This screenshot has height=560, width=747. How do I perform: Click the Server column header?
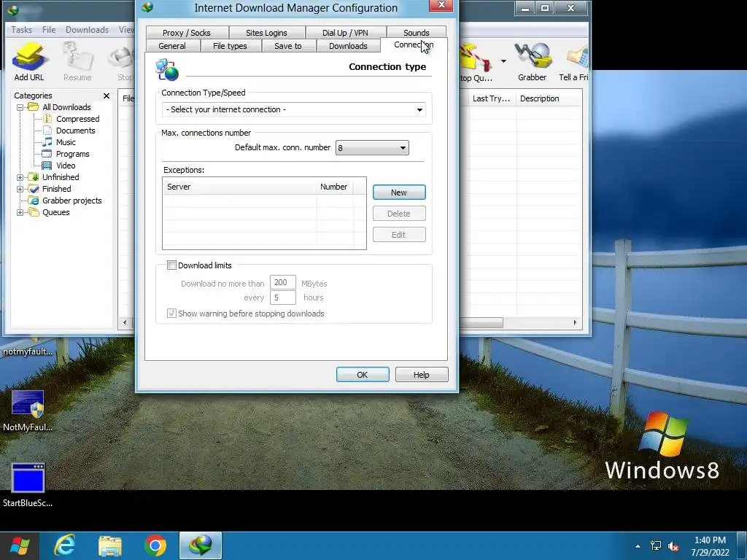pyautogui.click(x=239, y=187)
